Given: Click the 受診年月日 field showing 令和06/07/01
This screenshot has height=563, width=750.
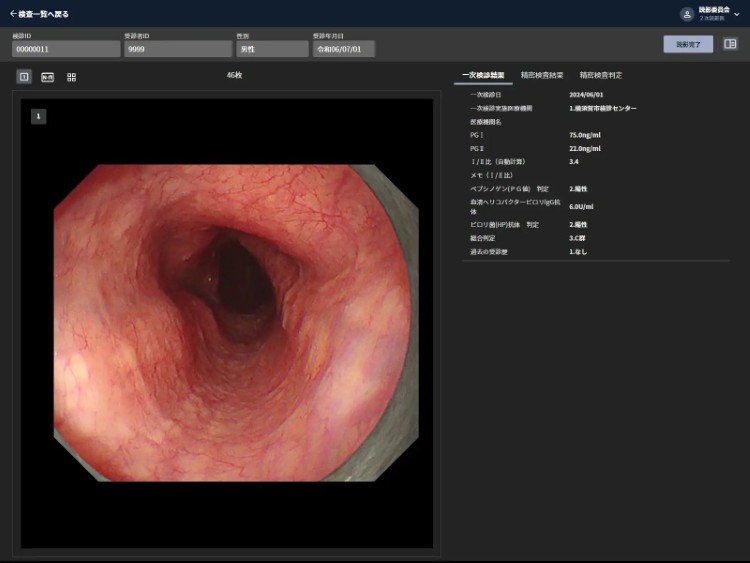Looking at the screenshot, I should [x=343, y=49].
